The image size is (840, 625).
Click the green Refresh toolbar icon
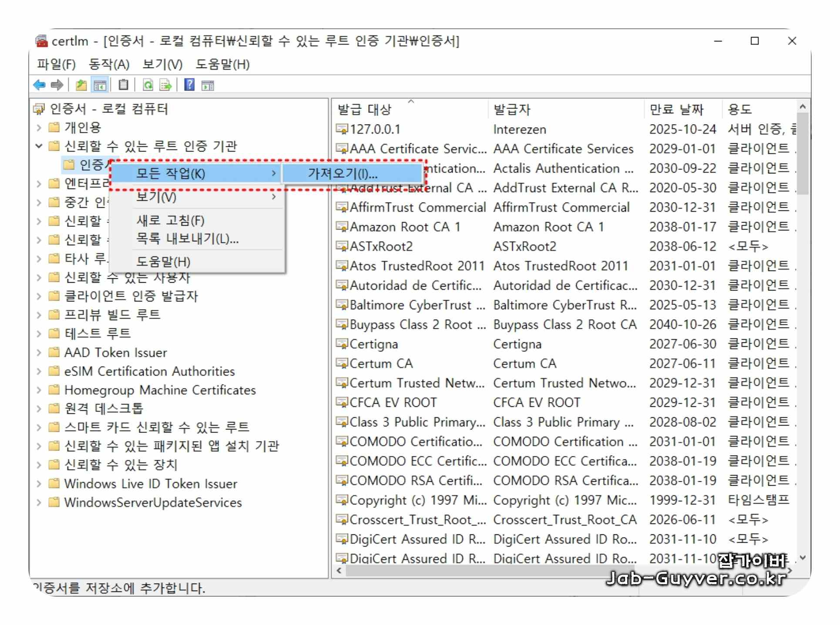coord(148,85)
